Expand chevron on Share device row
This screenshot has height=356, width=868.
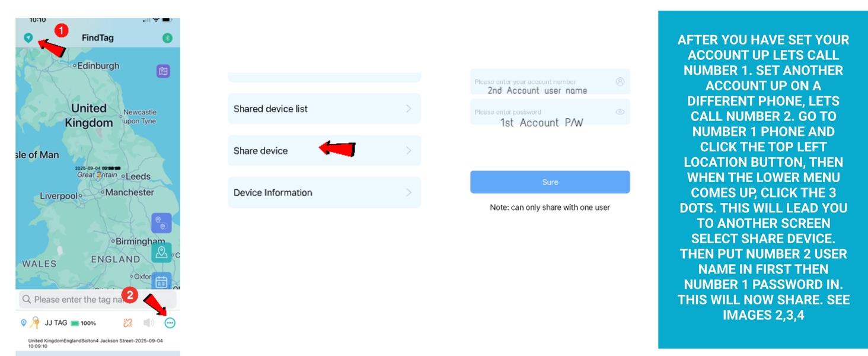[x=409, y=151]
